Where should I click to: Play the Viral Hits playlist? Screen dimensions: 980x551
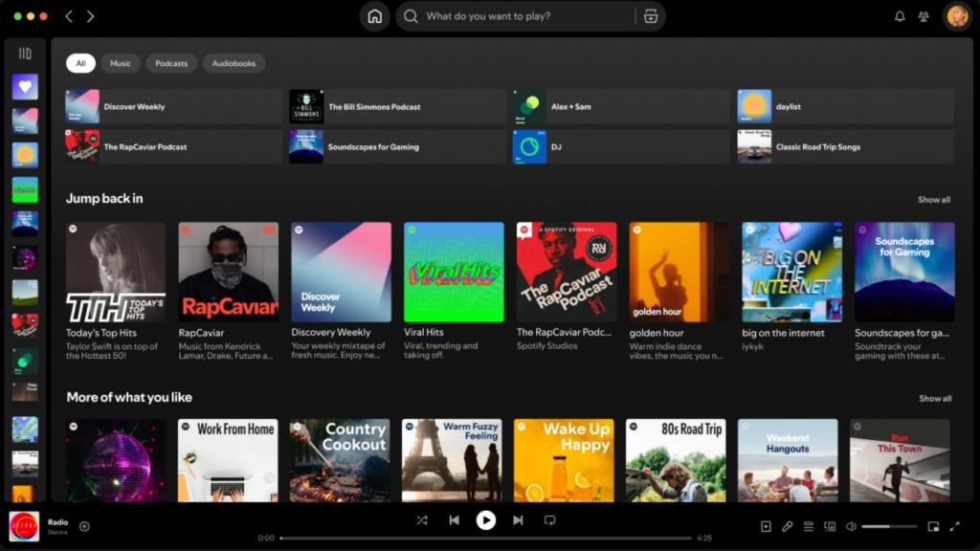point(454,271)
